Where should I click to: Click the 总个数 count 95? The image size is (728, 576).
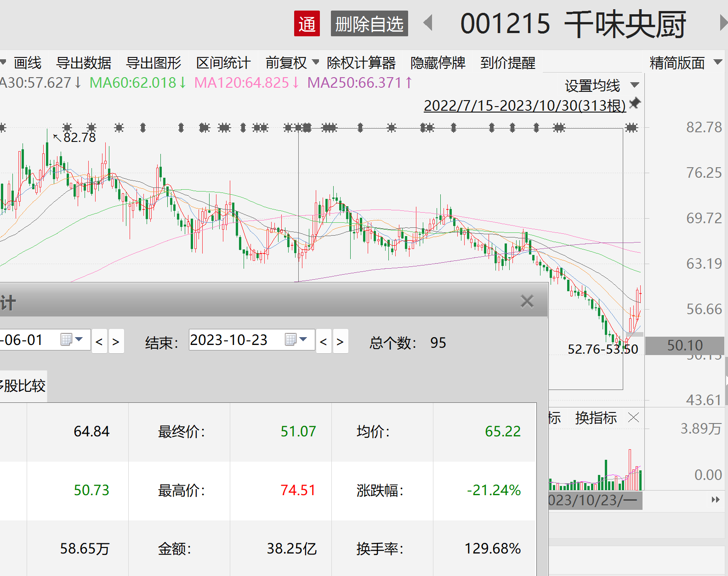pyautogui.click(x=438, y=343)
